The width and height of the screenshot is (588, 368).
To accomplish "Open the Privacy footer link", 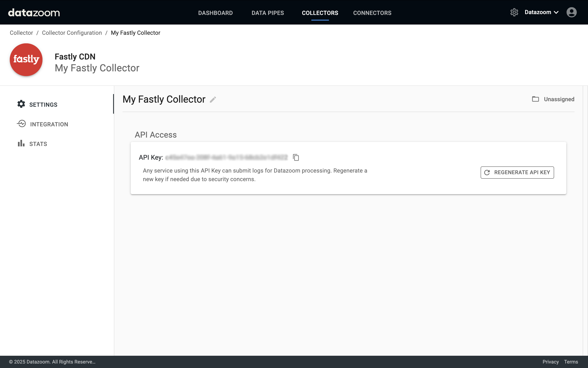I will tap(551, 362).
